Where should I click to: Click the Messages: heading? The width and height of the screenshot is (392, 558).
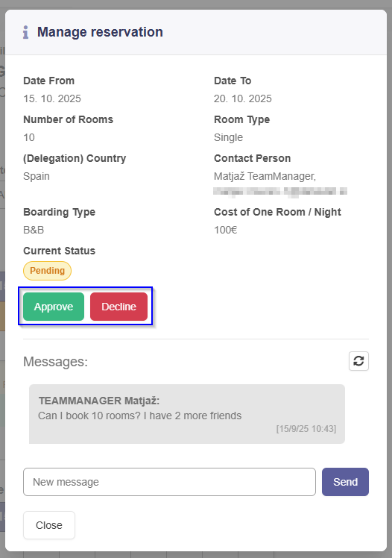(55, 362)
